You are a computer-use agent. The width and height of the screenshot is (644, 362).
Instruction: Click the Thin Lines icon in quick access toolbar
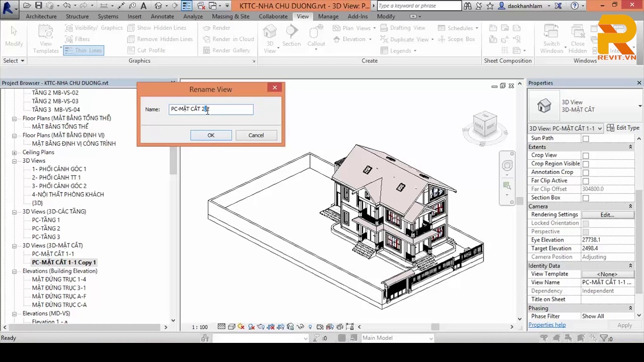click(x=187, y=6)
